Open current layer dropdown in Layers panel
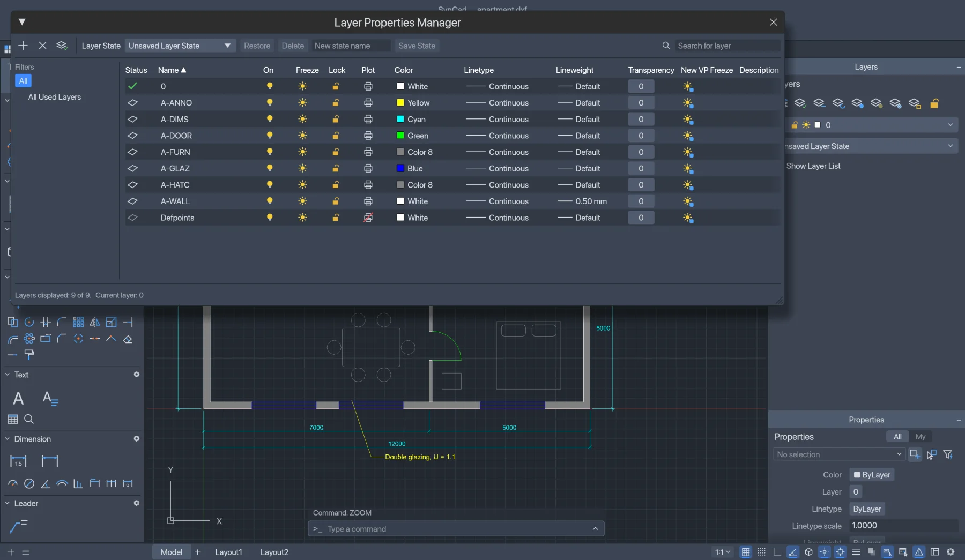Screen dimensions: 965x560 (951, 125)
